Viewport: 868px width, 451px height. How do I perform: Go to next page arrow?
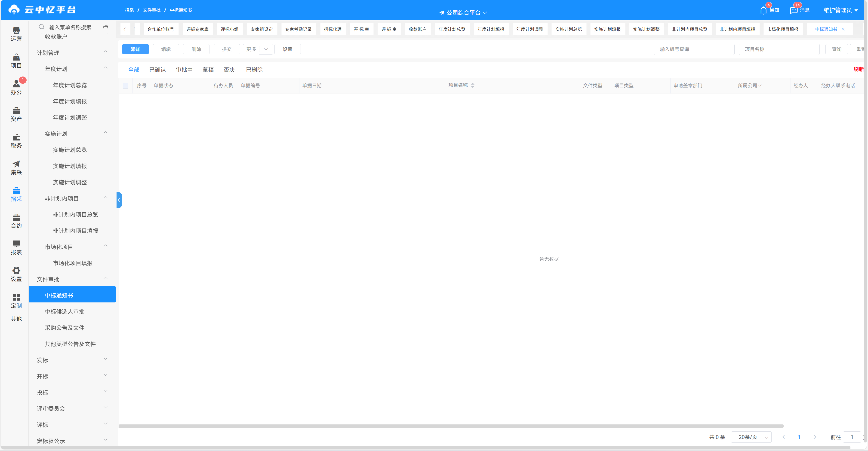815,437
